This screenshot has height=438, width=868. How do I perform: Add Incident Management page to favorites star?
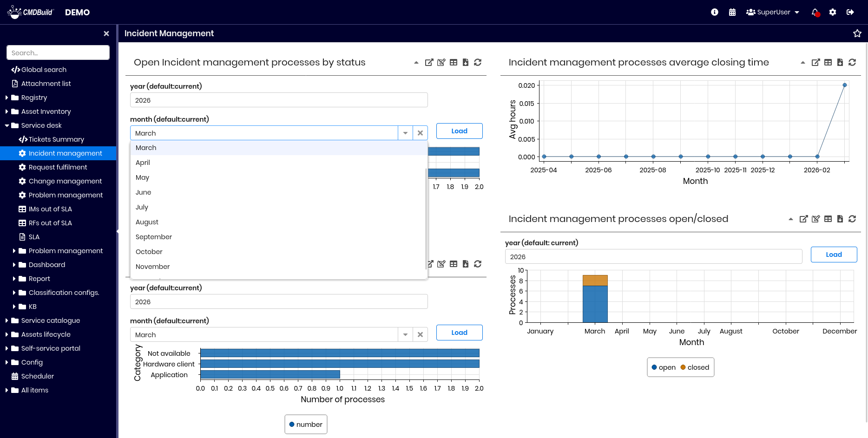(x=857, y=33)
